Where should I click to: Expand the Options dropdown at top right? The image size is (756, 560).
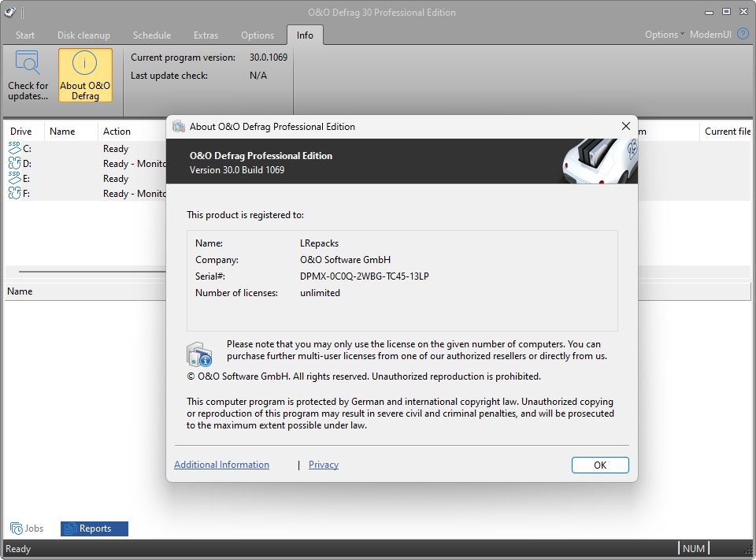pos(665,34)
